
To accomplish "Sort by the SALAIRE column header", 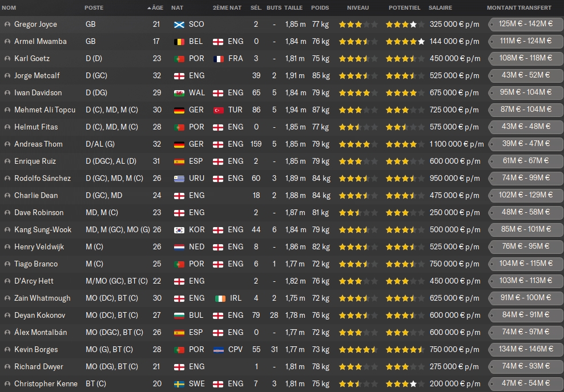I will pyautogui.click(x=440, y=7).
